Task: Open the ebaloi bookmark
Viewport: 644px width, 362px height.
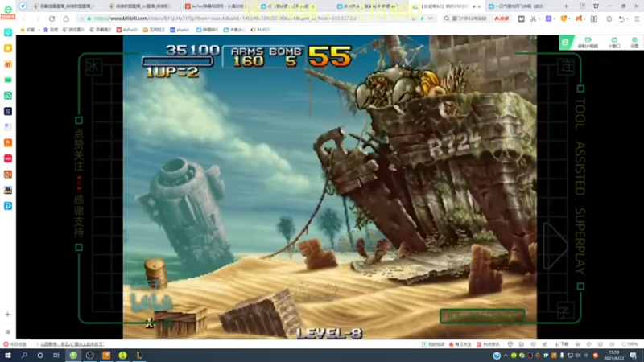Action: (180, 30)
